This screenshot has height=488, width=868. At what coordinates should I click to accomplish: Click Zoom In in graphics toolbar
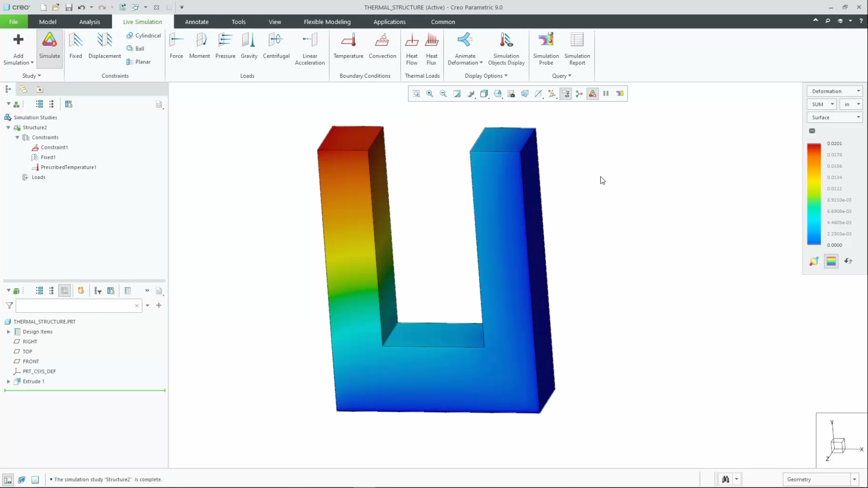(430, 94)
